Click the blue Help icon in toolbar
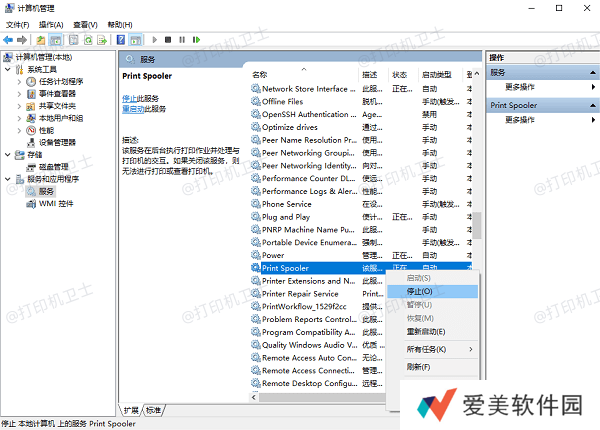The image size is (600, 430). (119, 40)
